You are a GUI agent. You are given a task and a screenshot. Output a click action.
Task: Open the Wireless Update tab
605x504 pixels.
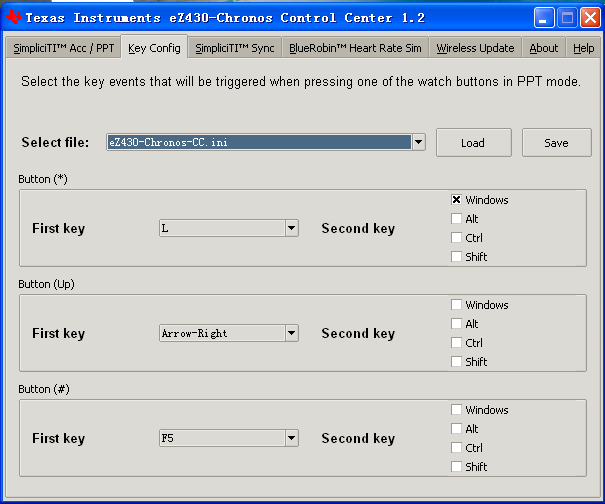(x=475, y=48)
